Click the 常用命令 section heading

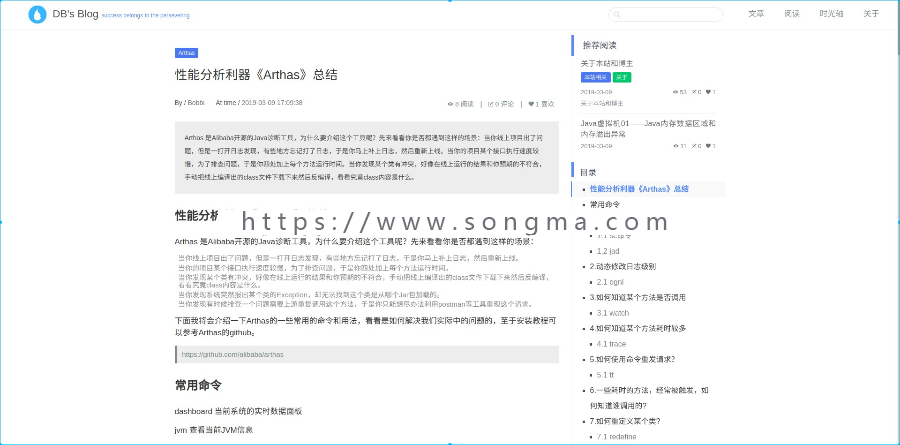198,385
